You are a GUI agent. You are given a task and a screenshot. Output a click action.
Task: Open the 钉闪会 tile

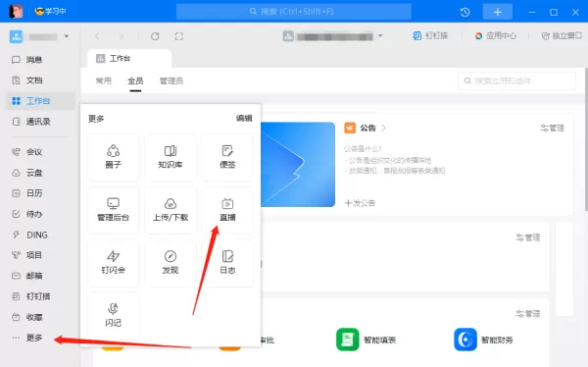[113, 263]
